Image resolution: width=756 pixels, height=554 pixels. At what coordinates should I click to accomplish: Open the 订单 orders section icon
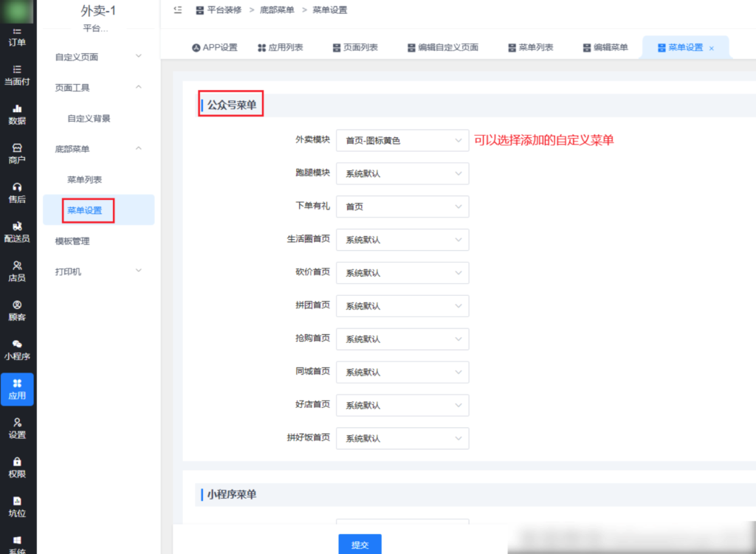pos(18,35)
